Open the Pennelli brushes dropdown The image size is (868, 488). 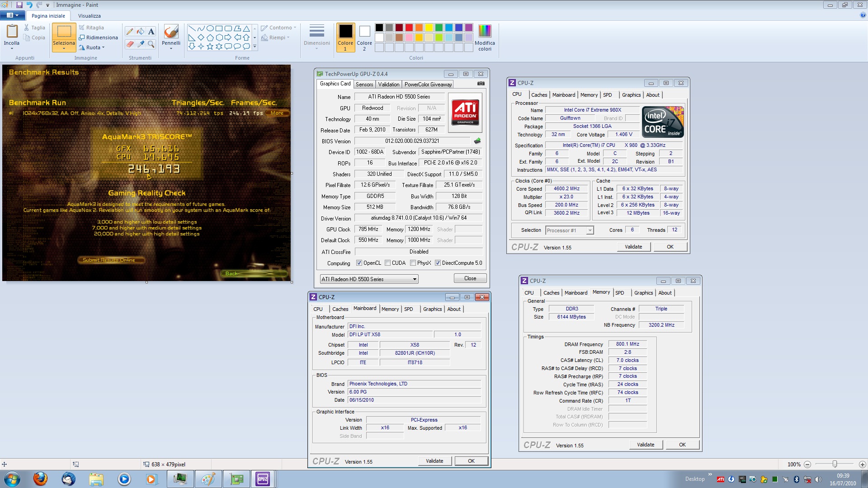tap(171, 46)
